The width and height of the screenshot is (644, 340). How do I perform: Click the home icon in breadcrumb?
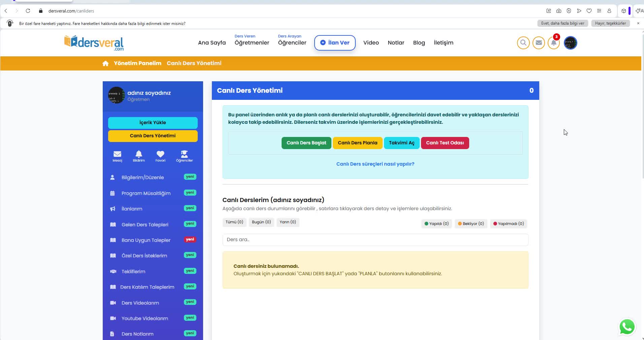(105, 63)
